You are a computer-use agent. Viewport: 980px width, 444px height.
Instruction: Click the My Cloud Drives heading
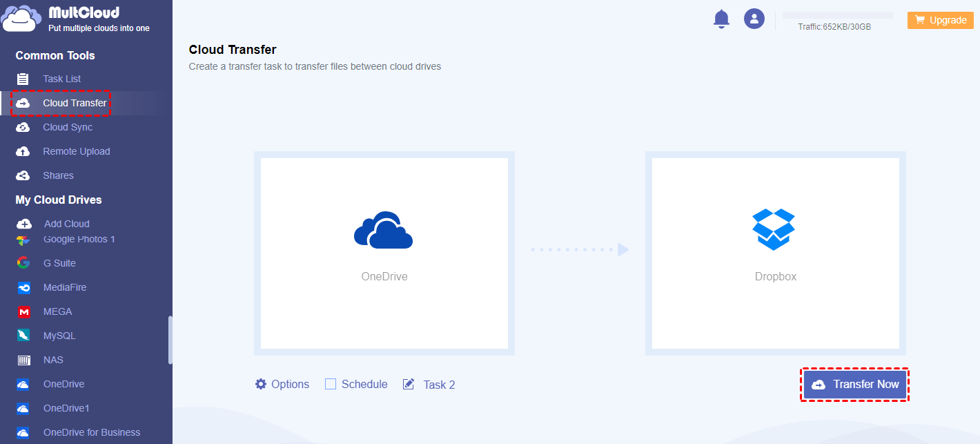coord(59,200)
